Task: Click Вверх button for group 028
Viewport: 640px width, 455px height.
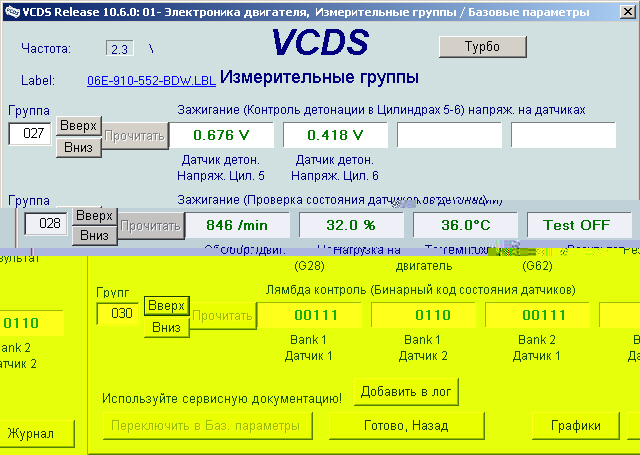Action: 94,215
